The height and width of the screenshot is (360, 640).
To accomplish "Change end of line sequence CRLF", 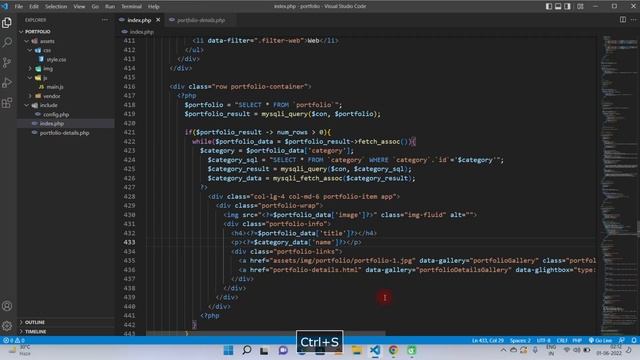I will click(562, 340).
